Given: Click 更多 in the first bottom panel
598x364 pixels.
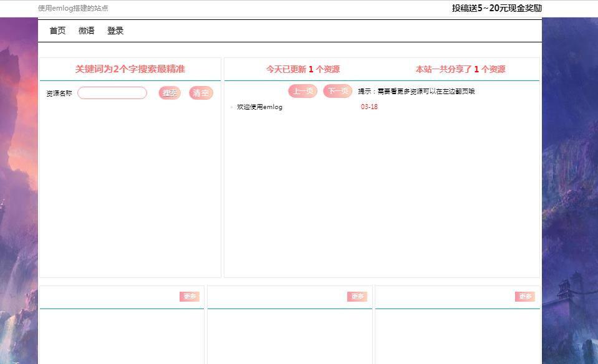Looking at the screenshot, I should 190,297.
